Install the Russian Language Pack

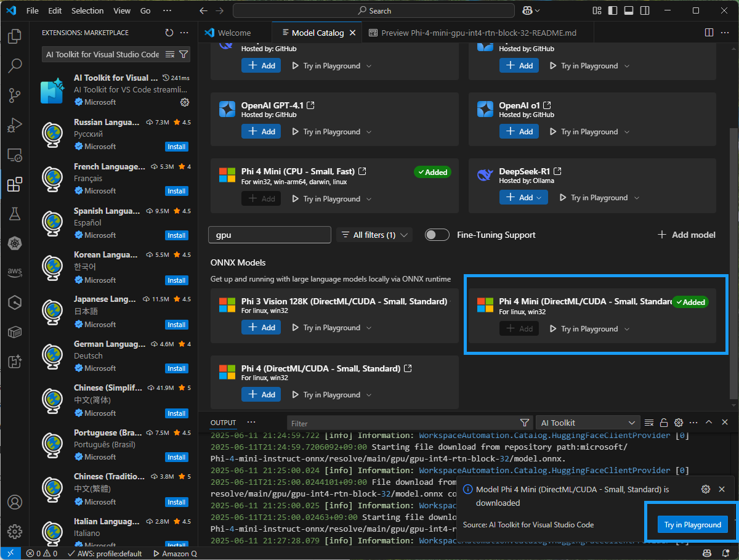tap(177, 147)
